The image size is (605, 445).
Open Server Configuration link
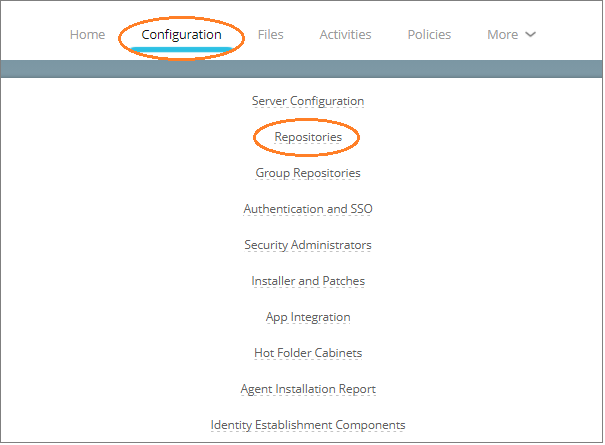(308, 101)
